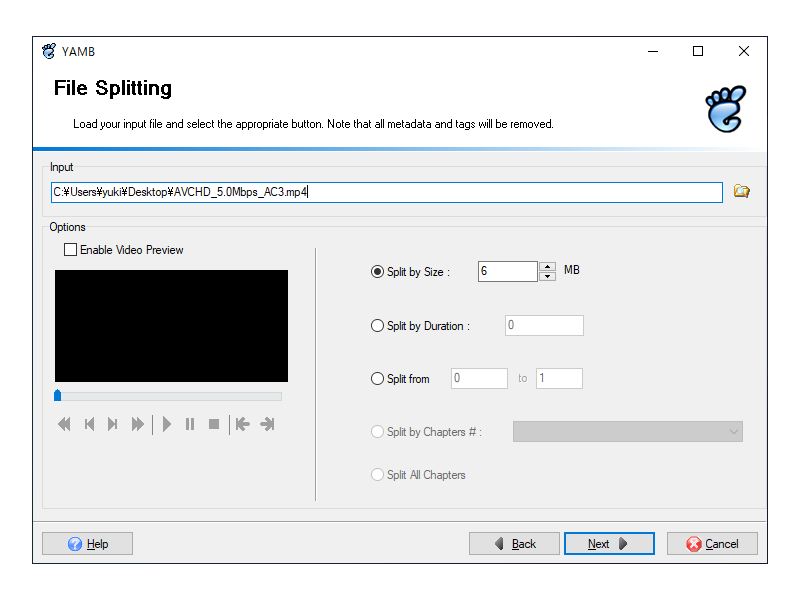
Task: Click the Split from start value field
Action: [479, 379]
